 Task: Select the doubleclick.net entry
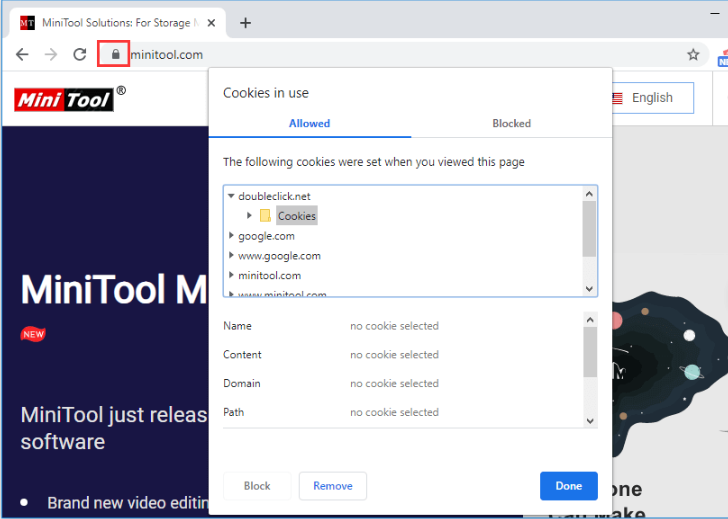point(274,196)
